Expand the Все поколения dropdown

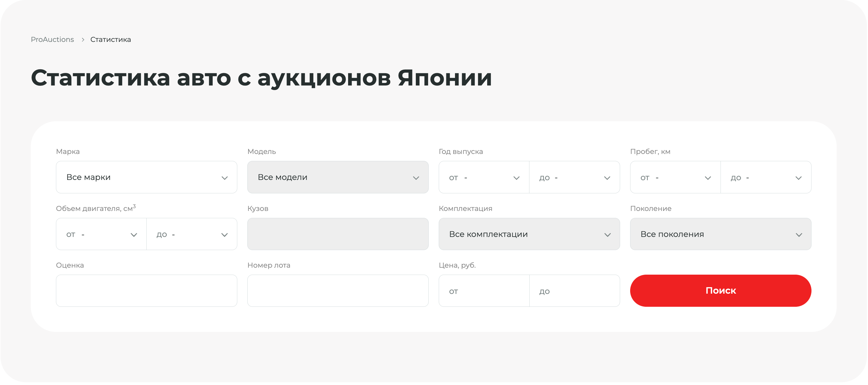click(x=721, y=234)
